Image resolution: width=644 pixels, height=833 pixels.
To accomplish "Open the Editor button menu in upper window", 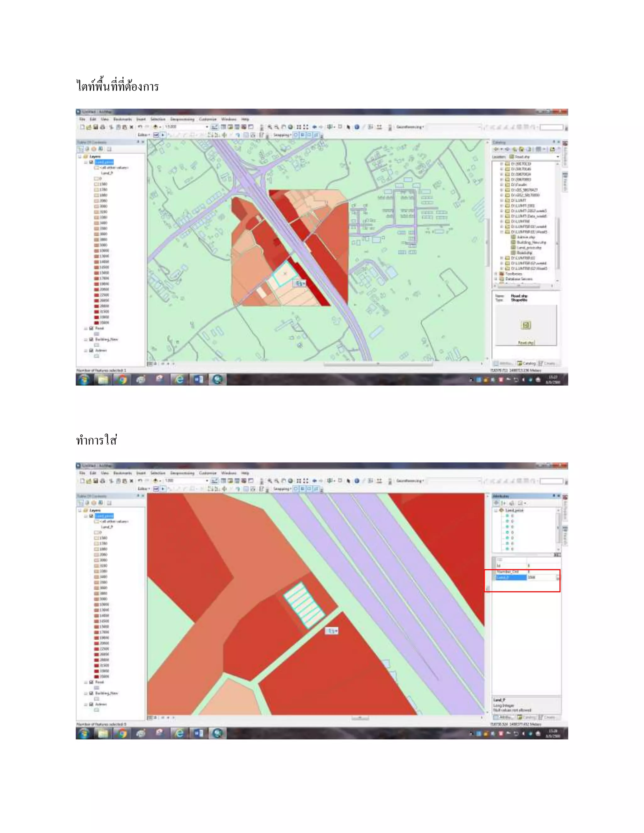I will (143, 135).
